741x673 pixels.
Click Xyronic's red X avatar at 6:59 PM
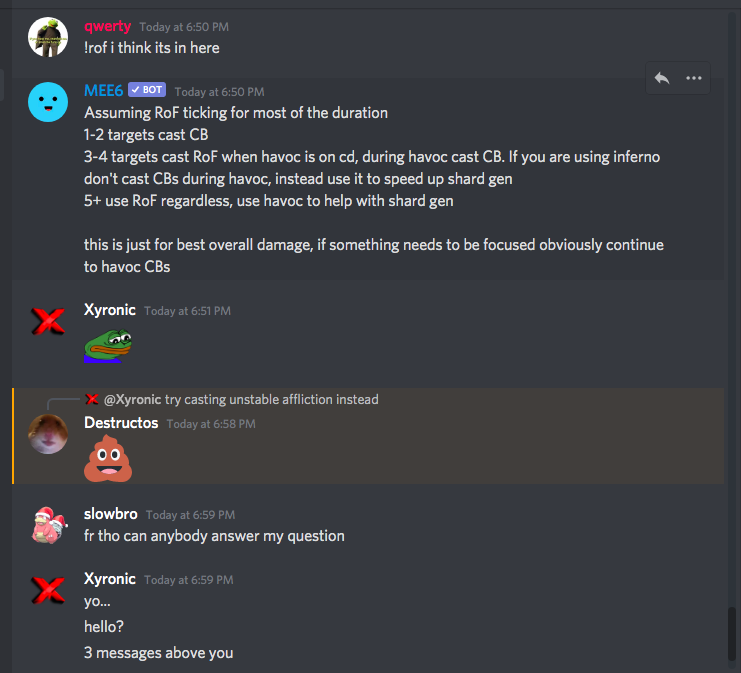[x=48, y=590]
